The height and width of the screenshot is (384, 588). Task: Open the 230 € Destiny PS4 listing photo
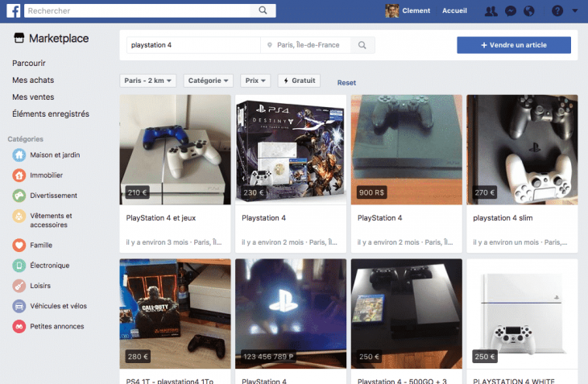(x=291, y=150)
